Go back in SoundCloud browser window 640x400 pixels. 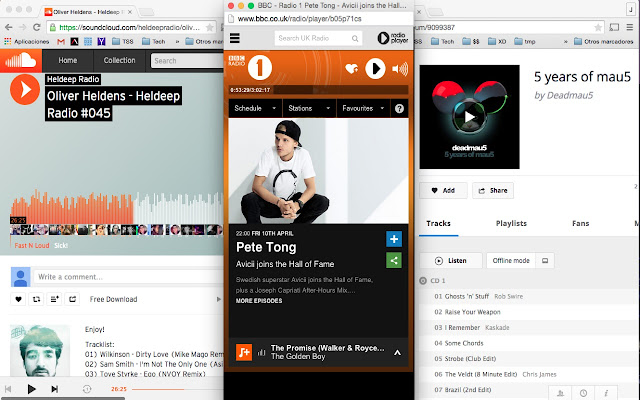click(x=9, y=27)
